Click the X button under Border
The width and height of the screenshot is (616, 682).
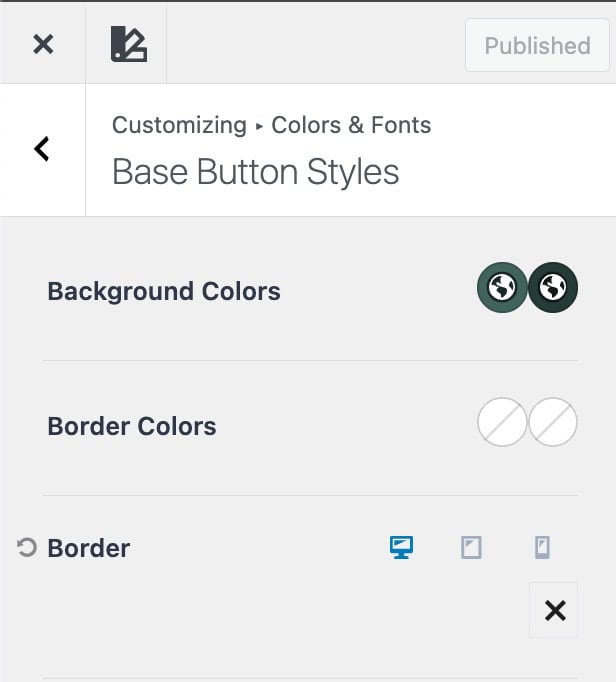(554, 610)
